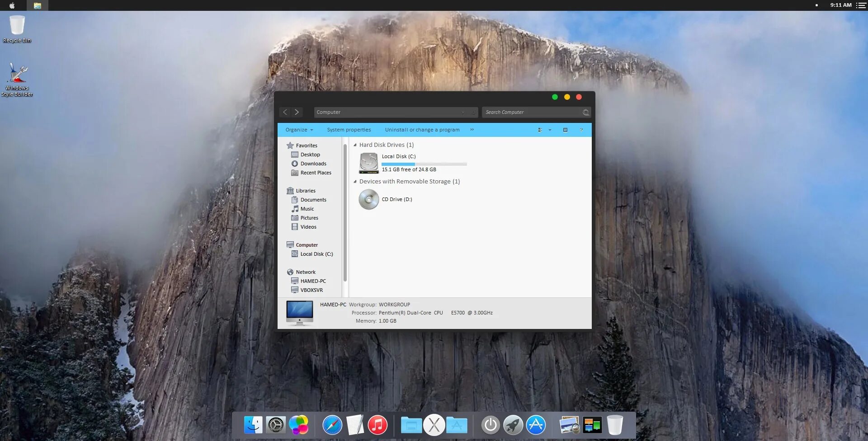Open the Finder icon in the dock
Viewport: 868px width, 441px height.
[253, 425]
